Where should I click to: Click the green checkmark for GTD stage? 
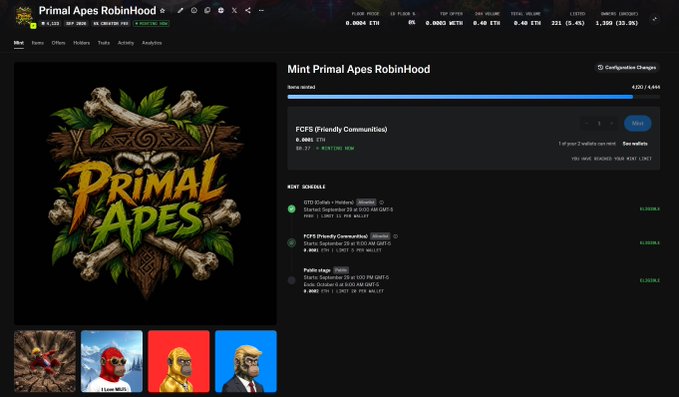[x=291, y=209]
